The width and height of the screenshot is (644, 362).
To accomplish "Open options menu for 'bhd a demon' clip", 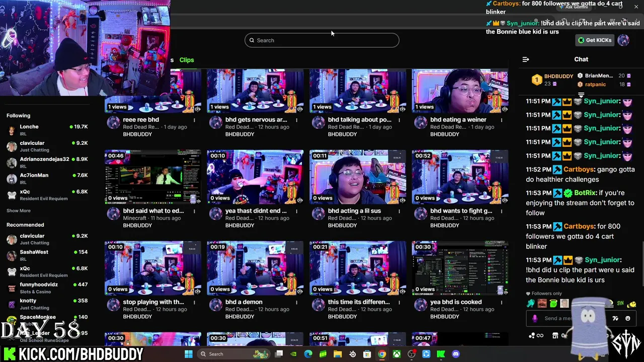I will point(297,302).
